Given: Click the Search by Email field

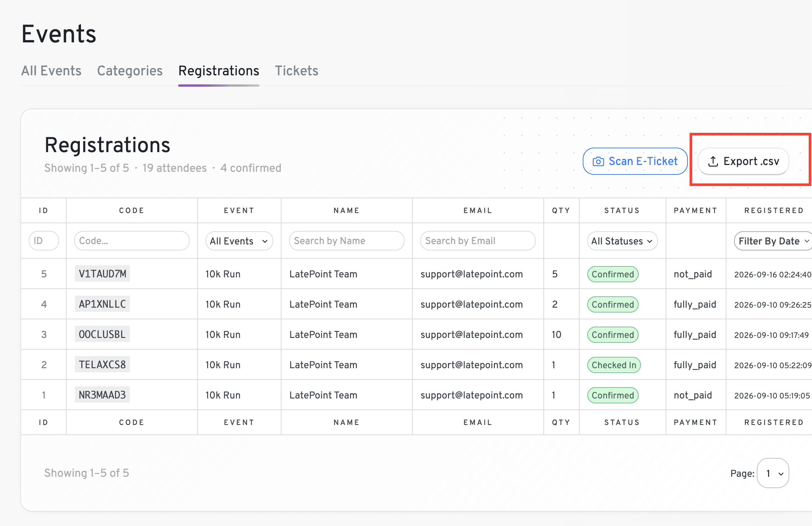Looking at the screenshot, I should (x=478, y=241).
